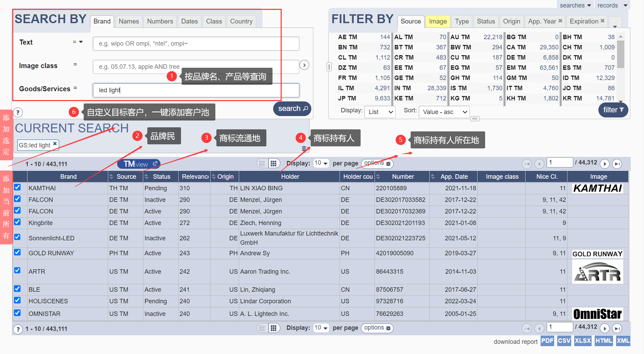The width and height of the screenshot is (644, 354).
Task: Switch to the Dates search tab
Action: point(189,21)
